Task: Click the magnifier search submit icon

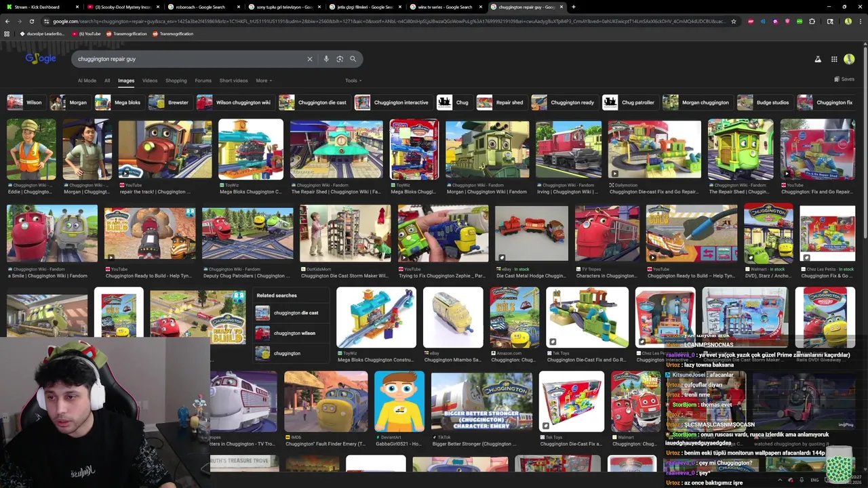Action: coord(353,59)
